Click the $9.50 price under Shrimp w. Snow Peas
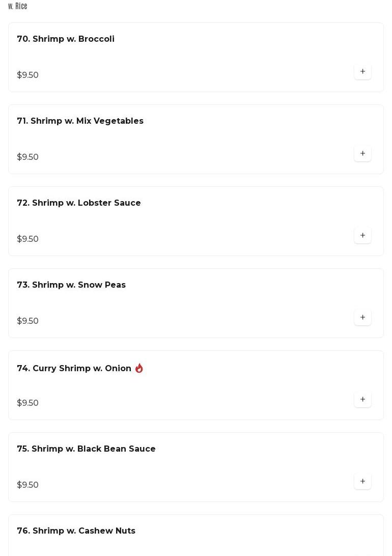 tap(28, 321)
